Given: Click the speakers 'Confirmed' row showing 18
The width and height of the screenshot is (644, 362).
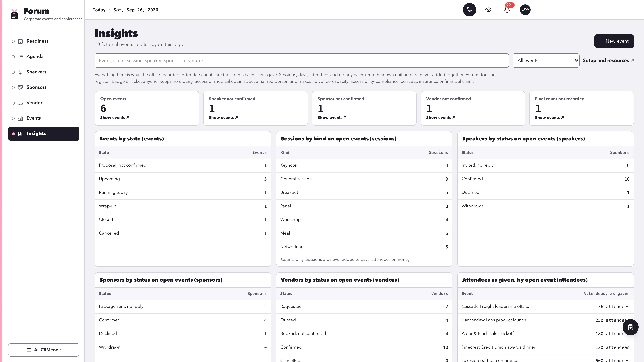Looking at the screenshot, I should click(x=545, y=179).
